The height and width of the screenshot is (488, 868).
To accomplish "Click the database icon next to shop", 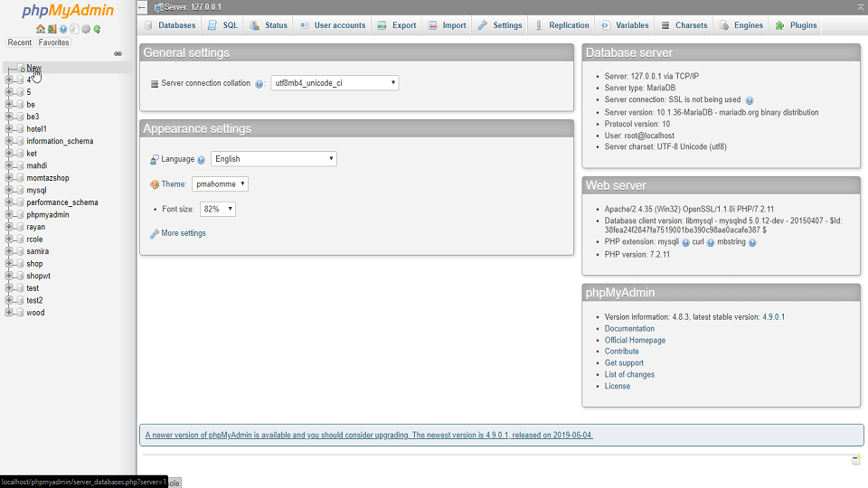I will coord(20,264).
